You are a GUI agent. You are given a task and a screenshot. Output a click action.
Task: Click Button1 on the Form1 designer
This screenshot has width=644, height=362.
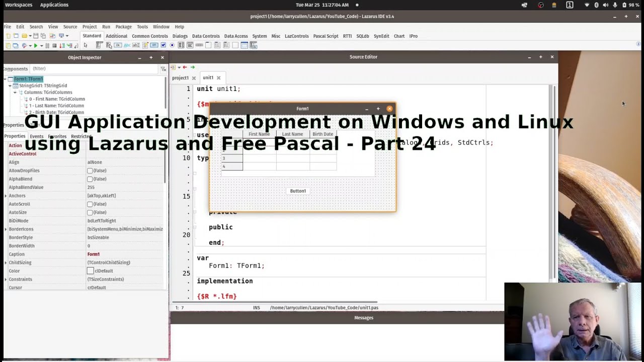pos(298,191)
